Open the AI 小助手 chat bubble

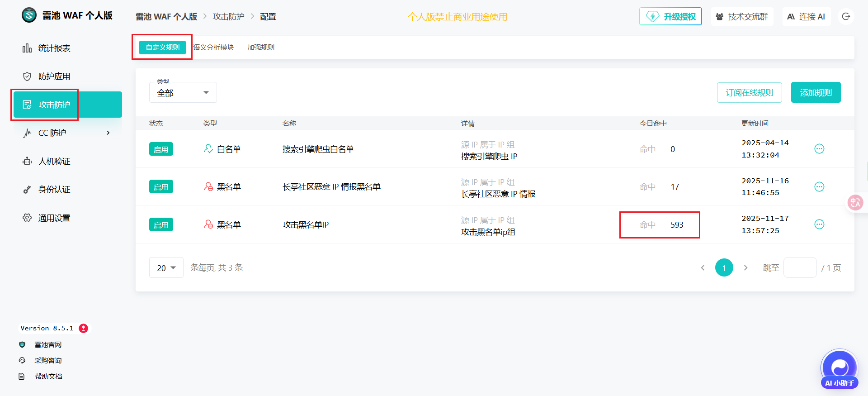(x=840, y=369)
